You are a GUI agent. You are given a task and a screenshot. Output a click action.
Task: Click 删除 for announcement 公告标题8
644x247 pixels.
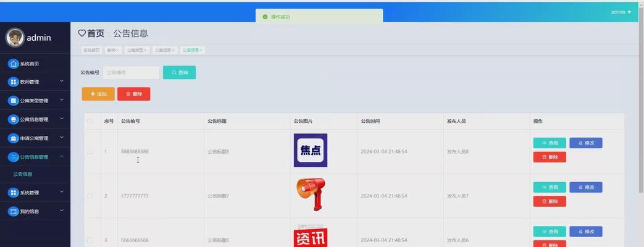(x=550, y=157)
